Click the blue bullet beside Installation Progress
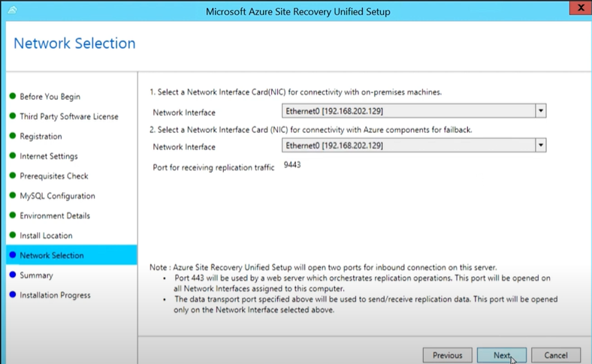This screenshot has height=364, width=592. coord(13,294)
